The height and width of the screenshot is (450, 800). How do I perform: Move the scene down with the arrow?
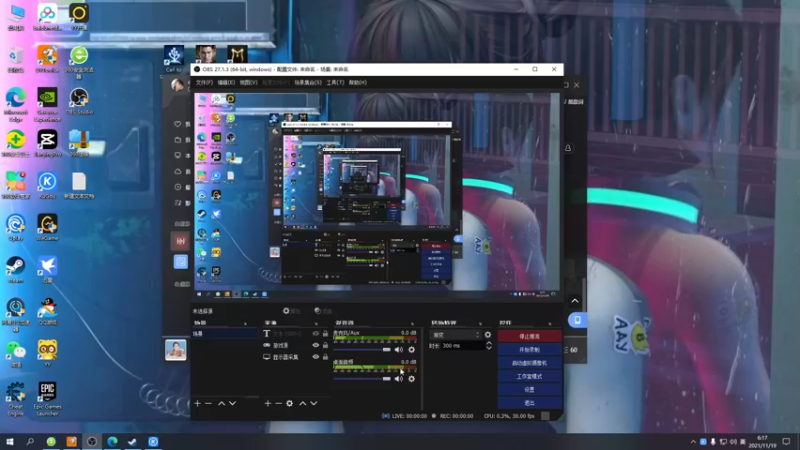click(233, 404)
